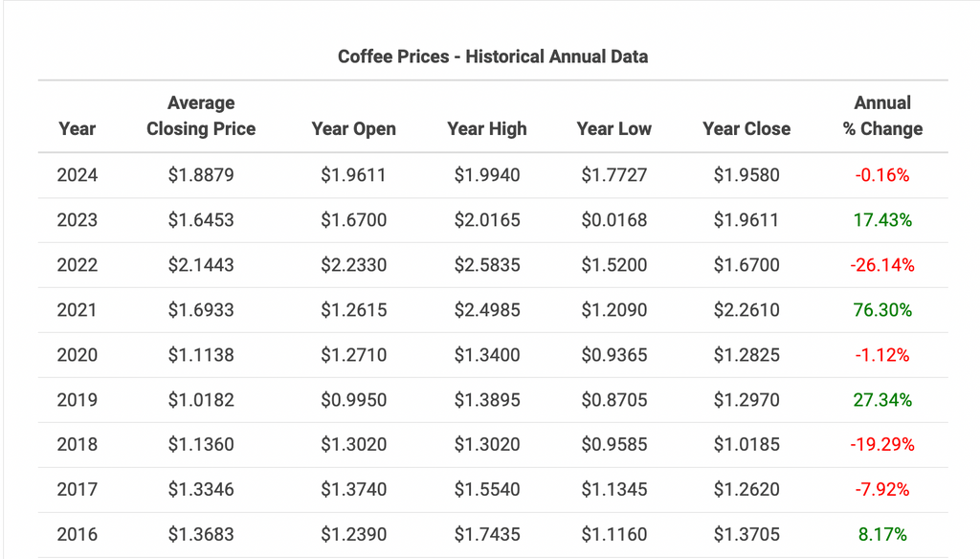Select the 2016 year cell

pos(77,535)
